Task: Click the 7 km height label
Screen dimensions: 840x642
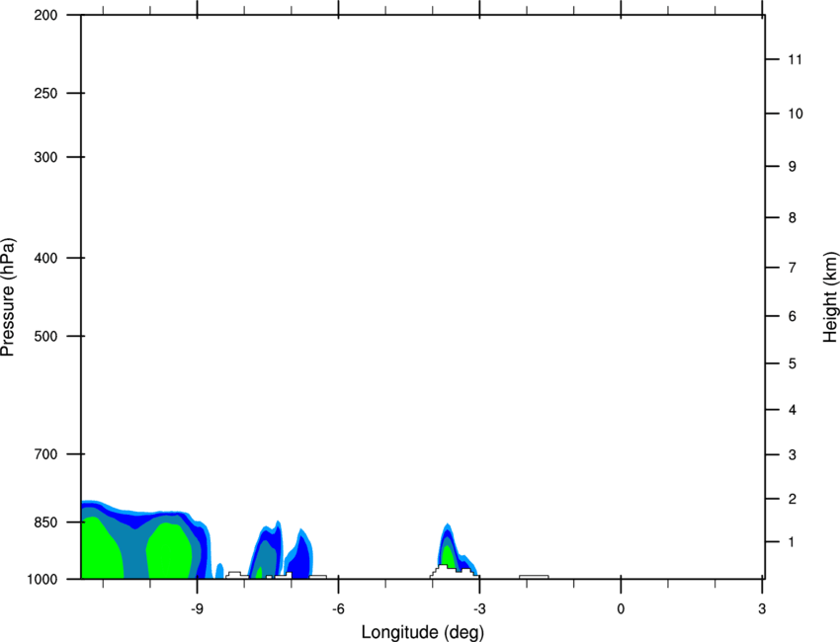Action: pos(793,268)
